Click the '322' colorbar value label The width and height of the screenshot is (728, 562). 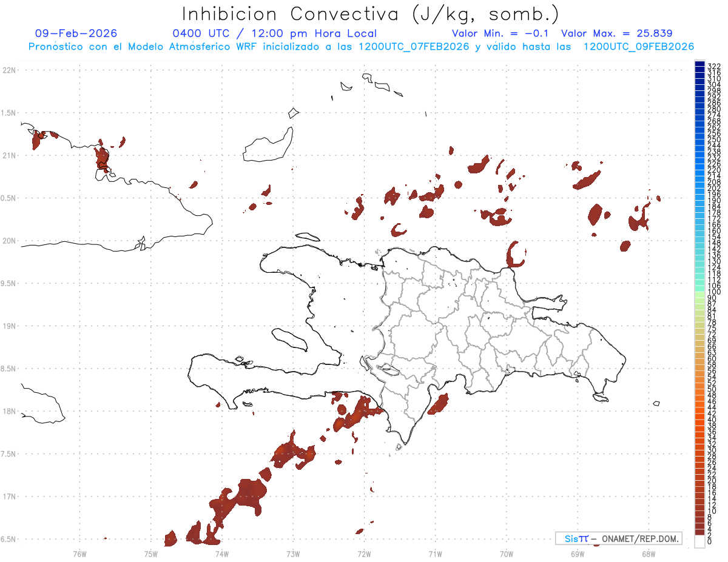pos(714,65)
